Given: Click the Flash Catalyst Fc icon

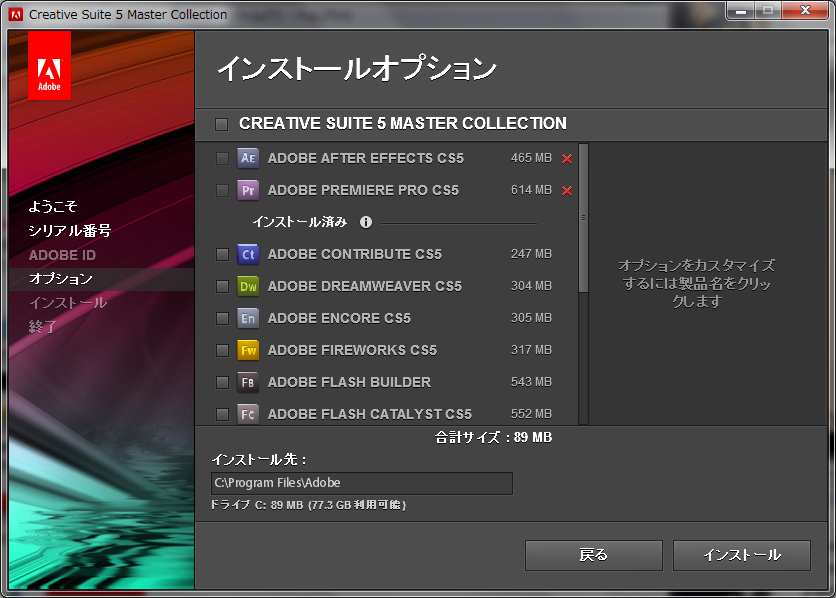Looking at the screenshot, I should coord(248,414).
